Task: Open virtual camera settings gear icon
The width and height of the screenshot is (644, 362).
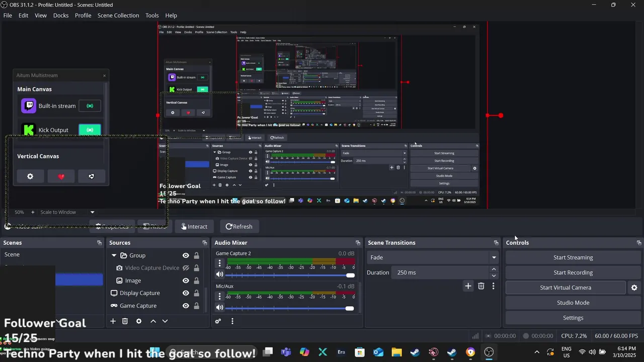Action: 634,288
